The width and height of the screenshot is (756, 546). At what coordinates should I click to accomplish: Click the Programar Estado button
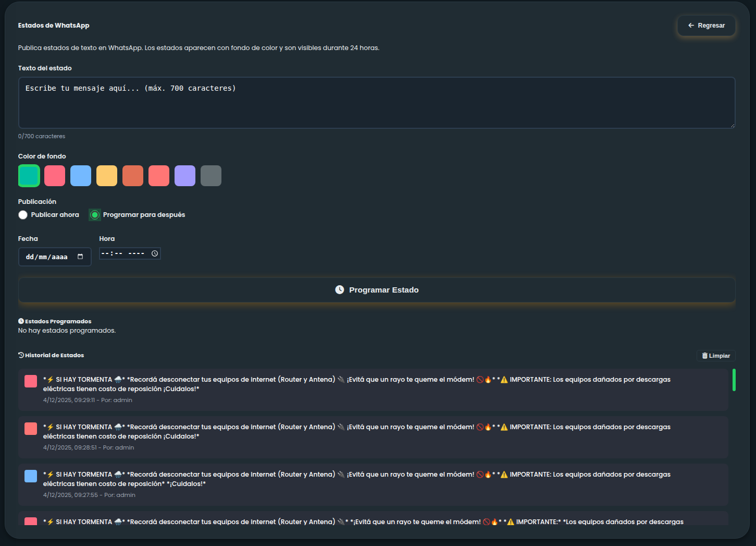[x=376, y=290]
